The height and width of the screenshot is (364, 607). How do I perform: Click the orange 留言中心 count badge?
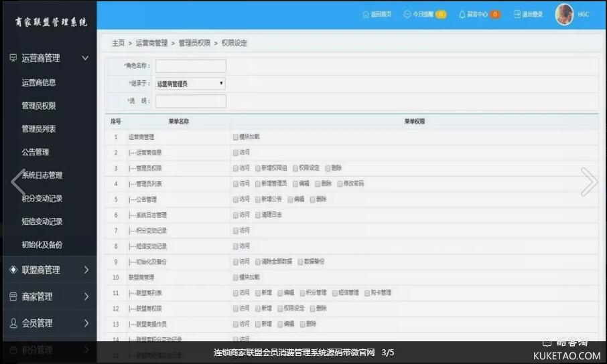[495, 14]
